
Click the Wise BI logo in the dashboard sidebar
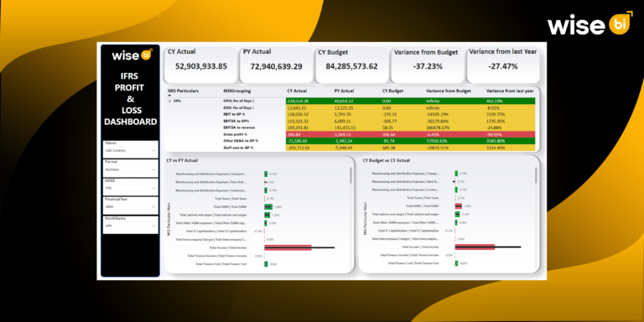pos(132,55)
